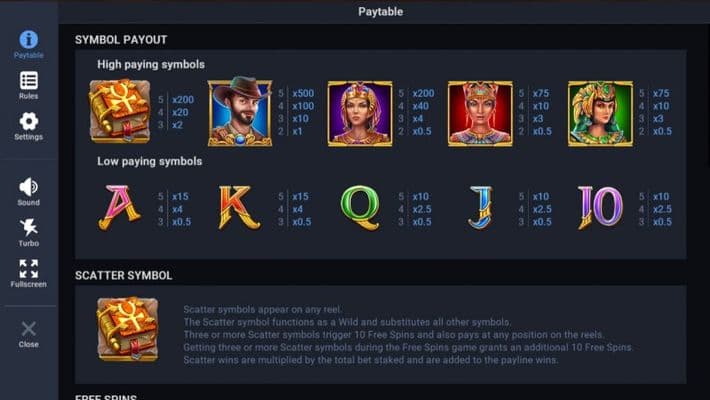Viewport: 710px width, 400px height.
Task: Open the Settings gear
Action: [28, 122]
